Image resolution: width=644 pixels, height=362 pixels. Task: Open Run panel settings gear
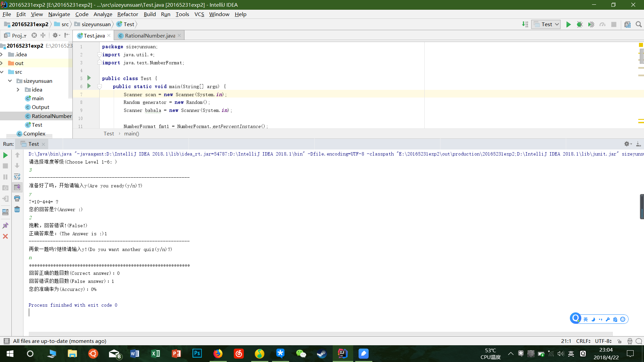627,144
